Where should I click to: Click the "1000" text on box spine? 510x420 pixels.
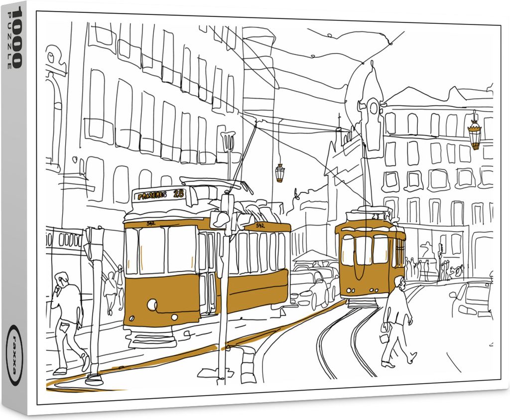click(15, 37)
